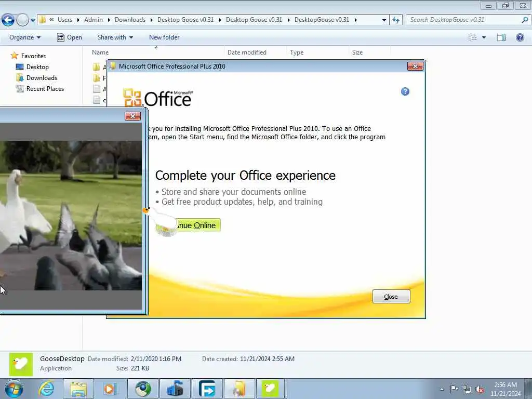The image size is (532, 399).
Task: Open Windows Explorer taskbar icon
Action: pos(78,389)
